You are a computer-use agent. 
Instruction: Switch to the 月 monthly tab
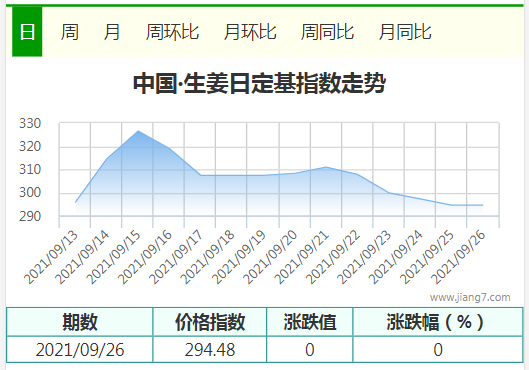(112, 32)
